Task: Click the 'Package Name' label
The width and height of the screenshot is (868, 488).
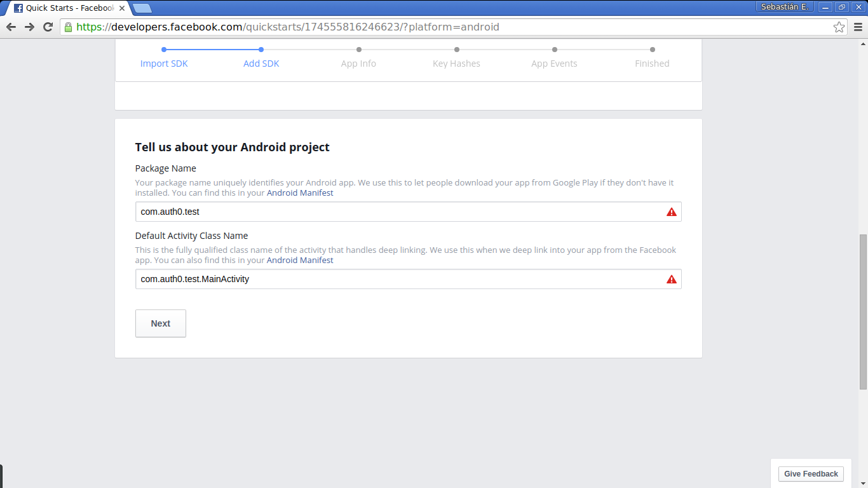Action: [166, 168]
